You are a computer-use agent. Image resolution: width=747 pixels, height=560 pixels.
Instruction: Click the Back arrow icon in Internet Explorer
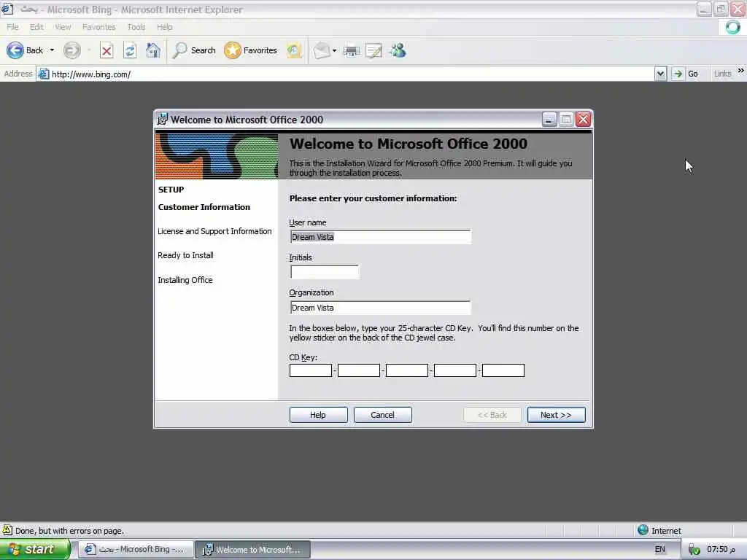tap(15, 50)
